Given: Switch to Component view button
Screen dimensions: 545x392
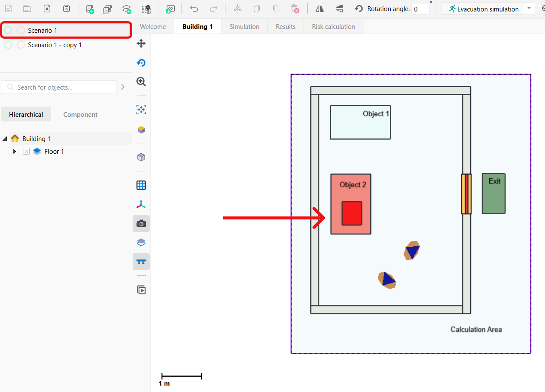Looking at the screenshot, I should (x=80, y=115).
